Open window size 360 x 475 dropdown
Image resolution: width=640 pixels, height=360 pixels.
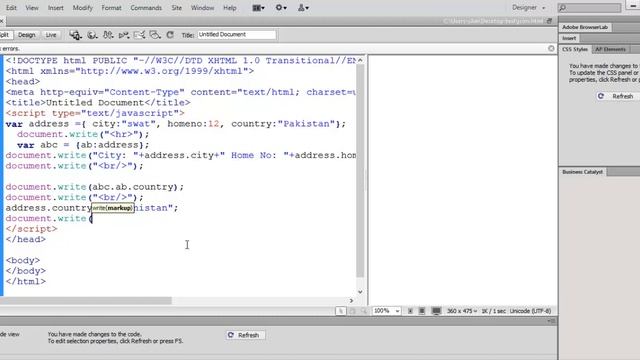[x=462, y=311]
